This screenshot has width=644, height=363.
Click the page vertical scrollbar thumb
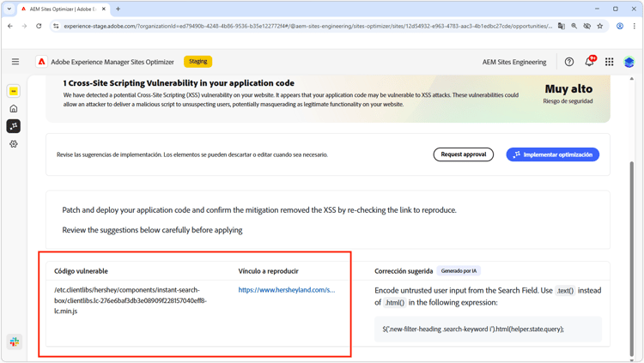[632, 258]
